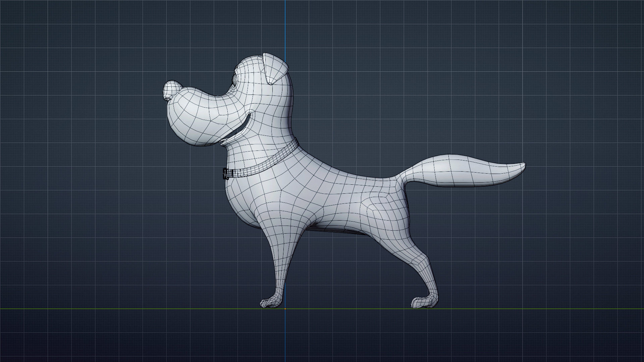Click the orange origin point on axes
Viewport: 644px width, 362px height.
click(x=285, y=308)
